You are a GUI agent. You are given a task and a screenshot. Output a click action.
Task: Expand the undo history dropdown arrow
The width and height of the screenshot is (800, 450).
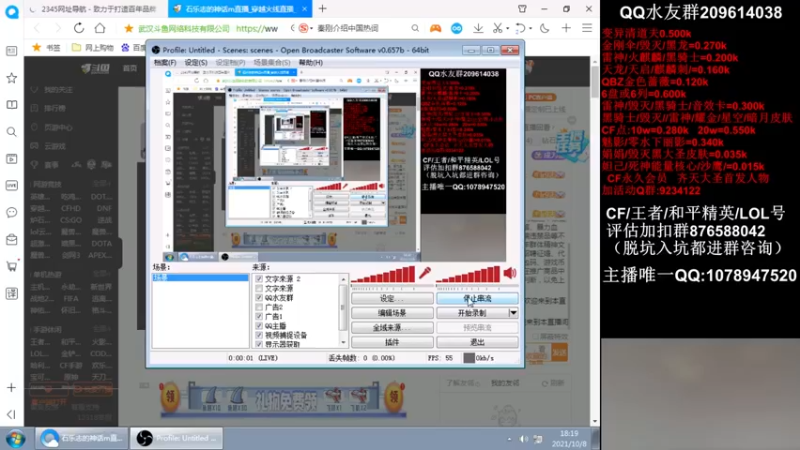click(x=530, y=29)
